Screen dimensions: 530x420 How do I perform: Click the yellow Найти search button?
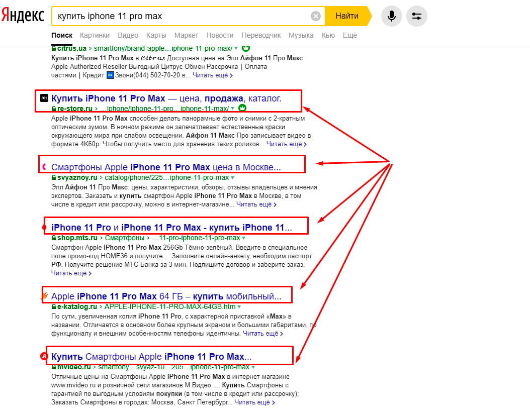coord(347,16)
